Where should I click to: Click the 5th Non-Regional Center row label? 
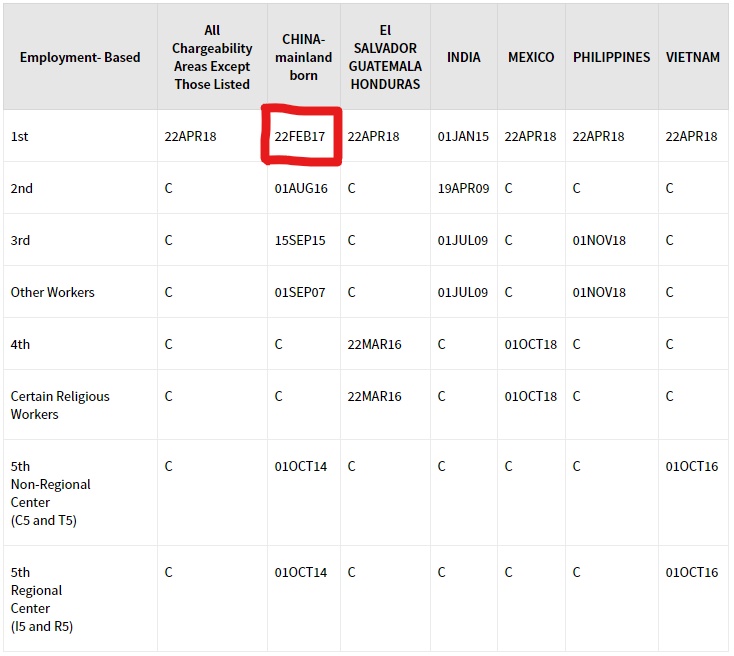(50, 493)
